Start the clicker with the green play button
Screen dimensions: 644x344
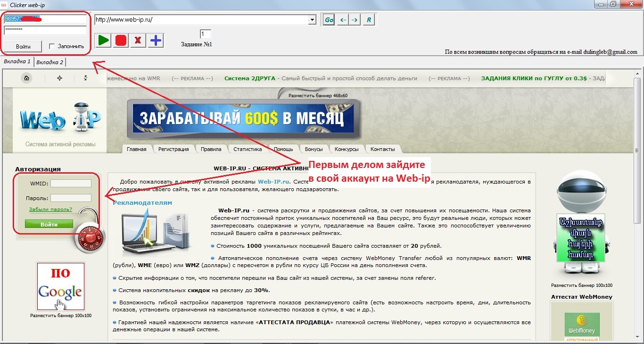tap(103, 40)
